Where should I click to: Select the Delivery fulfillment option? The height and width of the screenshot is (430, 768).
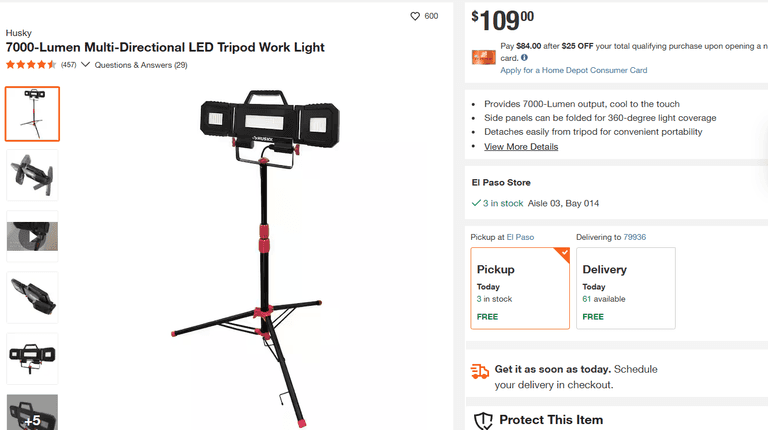626,288
